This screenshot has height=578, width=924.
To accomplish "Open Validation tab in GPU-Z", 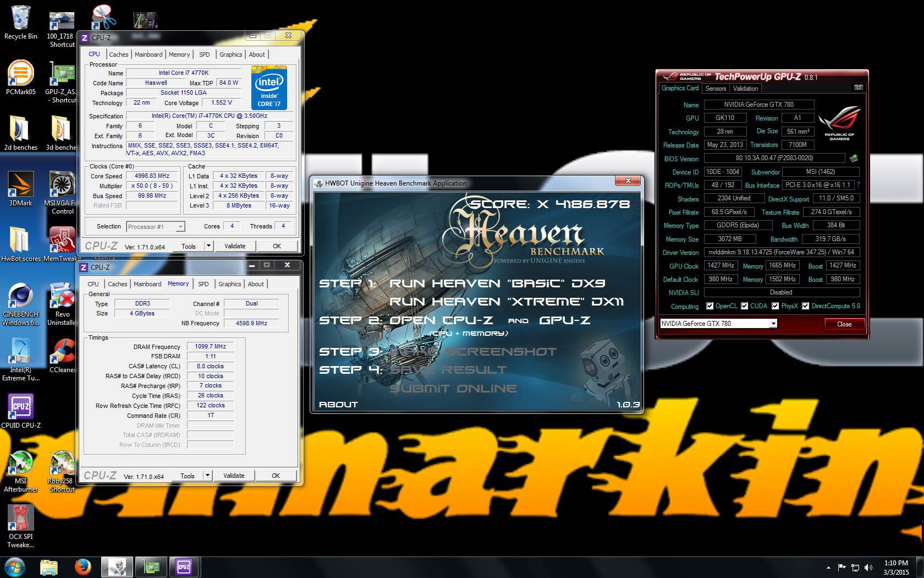I will click(746, 89).
